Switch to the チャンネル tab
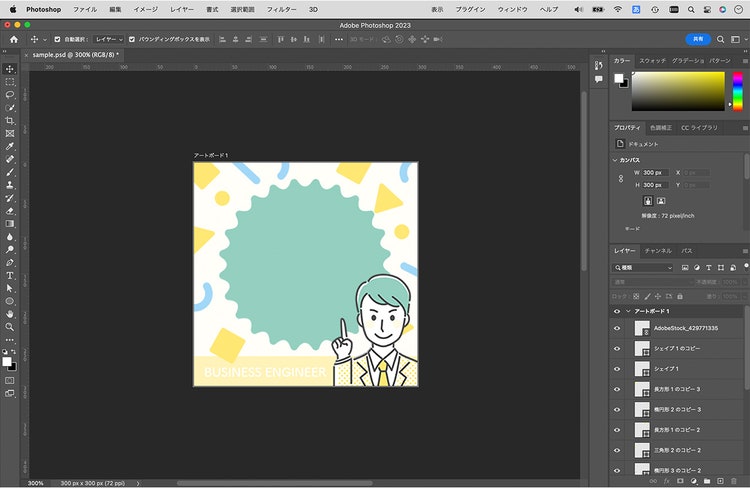The width and height of the screenshot is (750, 488). pos(658,251)
